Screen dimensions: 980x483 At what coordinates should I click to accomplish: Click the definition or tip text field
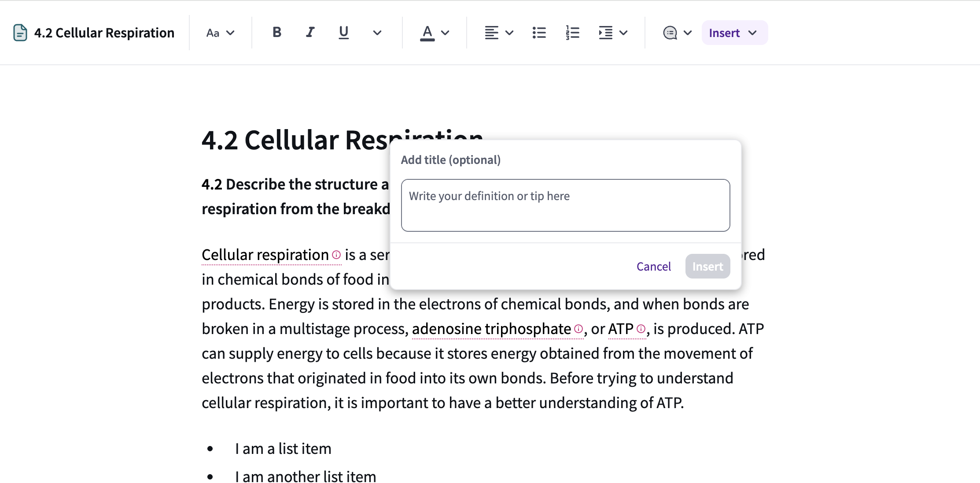(x=565, y=205)
